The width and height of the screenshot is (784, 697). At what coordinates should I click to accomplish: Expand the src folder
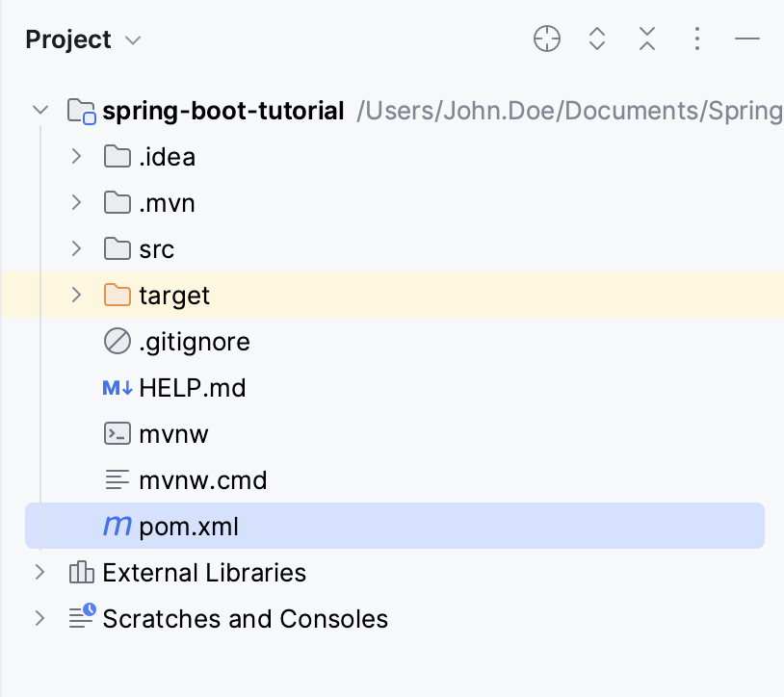coord(75,248)
